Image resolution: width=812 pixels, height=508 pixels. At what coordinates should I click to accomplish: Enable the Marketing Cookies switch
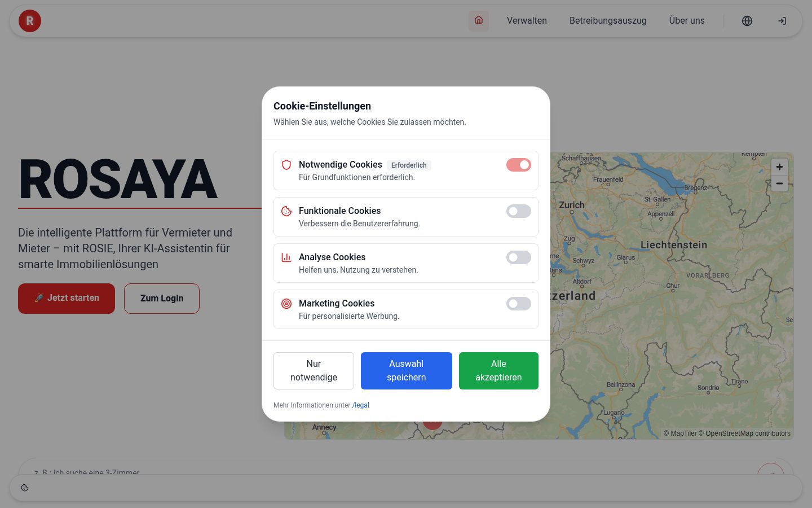click(x=519, y=304)
